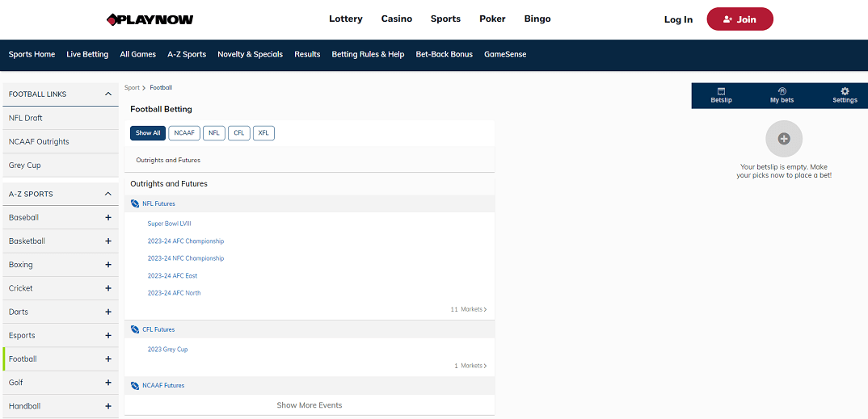This screenshot has height=419, width=868.
Task: Open the CFL Futures heading link
Action: 158,329
